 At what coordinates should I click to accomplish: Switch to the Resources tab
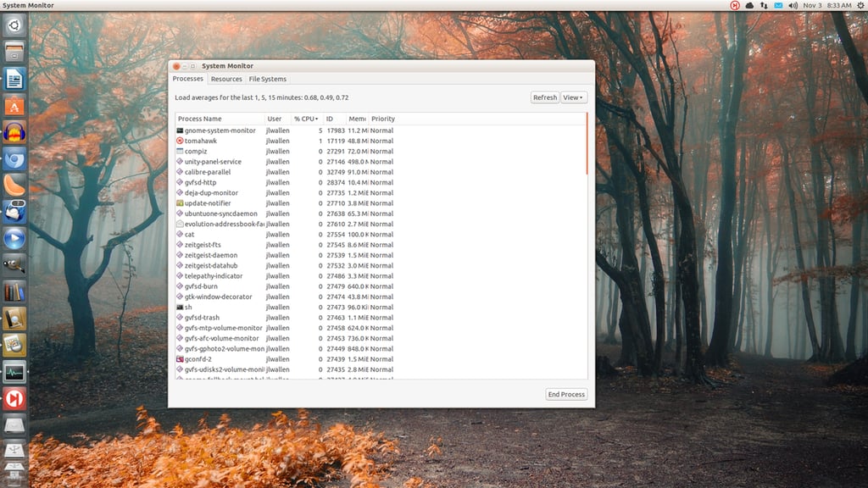click(x=226, y=79)
